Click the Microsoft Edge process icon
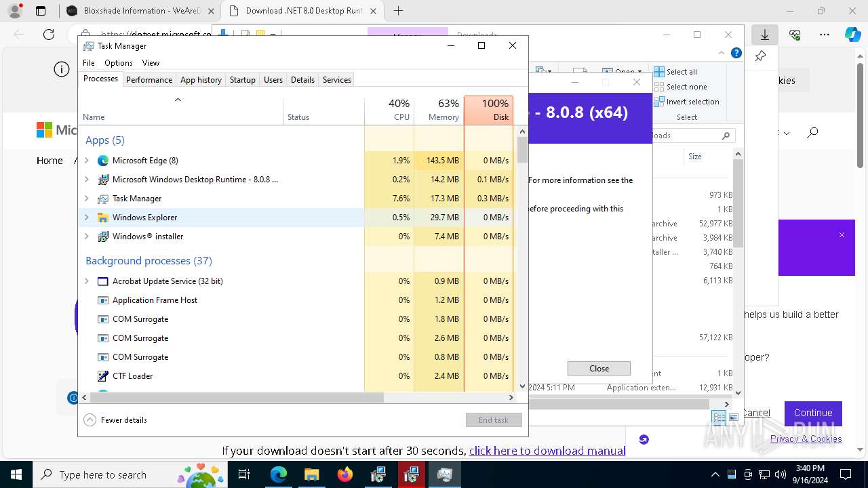The image size is (868, 488). tap(103, 161)
